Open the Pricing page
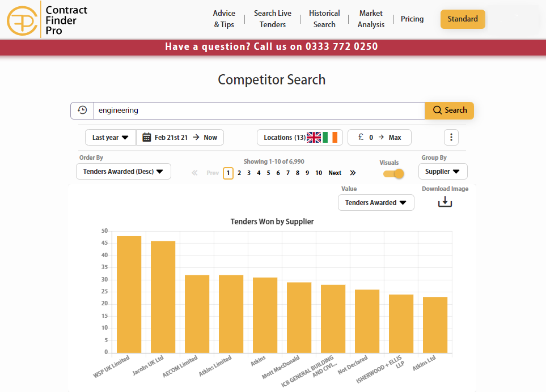 (412, 19)
